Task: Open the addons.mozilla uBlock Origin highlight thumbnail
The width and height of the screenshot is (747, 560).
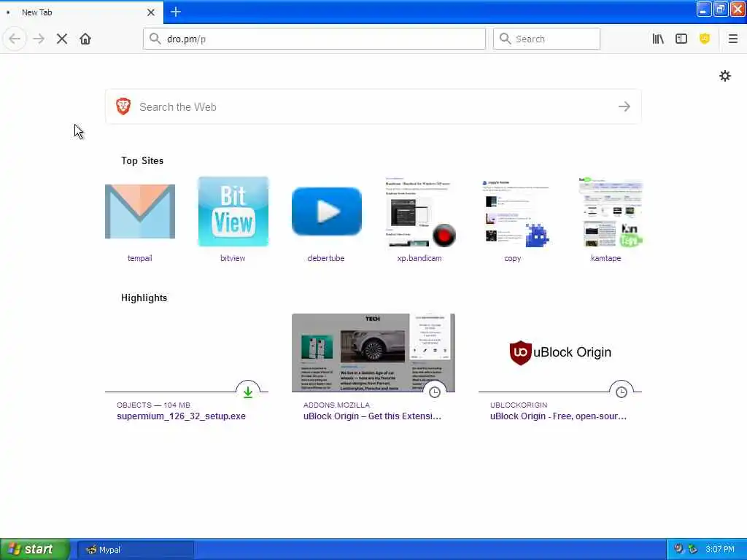Action: [373, 353]
